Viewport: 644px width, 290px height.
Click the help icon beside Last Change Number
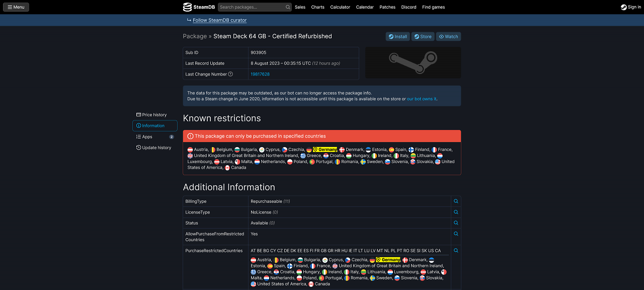pyautogui.click(x=230, y=74)
